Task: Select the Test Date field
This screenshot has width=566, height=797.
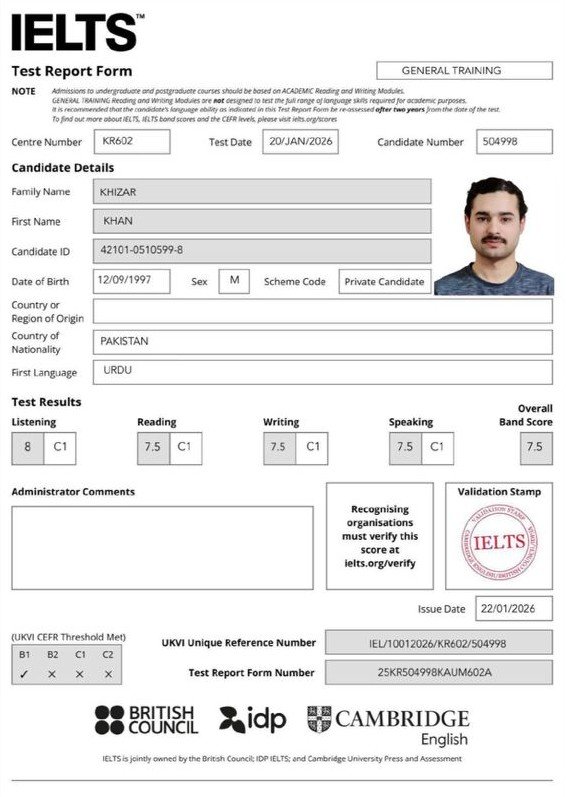Action: click(x=300, y=142)
